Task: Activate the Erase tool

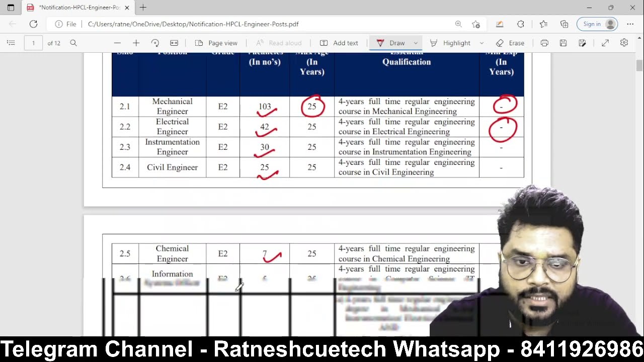Action: 510,43
